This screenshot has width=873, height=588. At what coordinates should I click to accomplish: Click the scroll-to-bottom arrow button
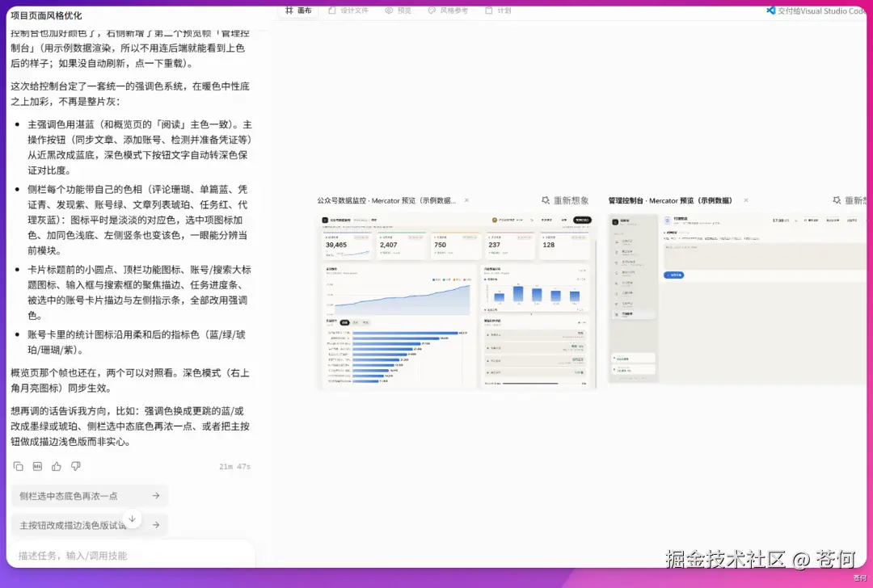click(132, 519)
